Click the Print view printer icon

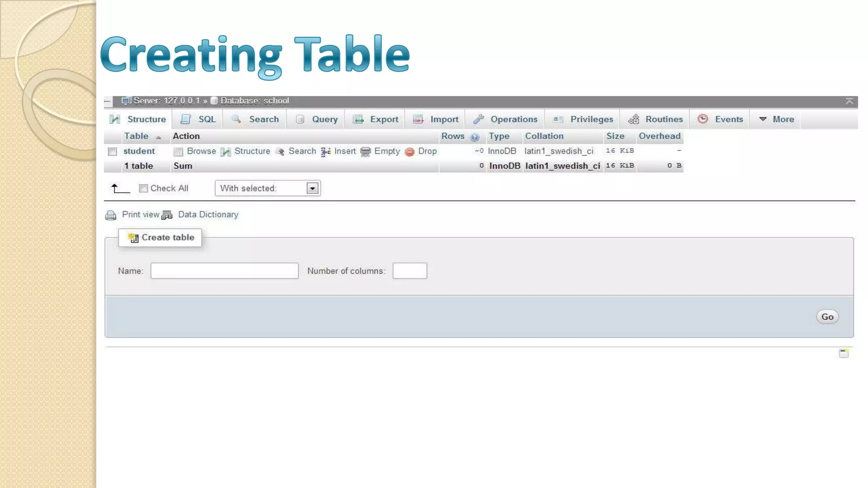(111, 215)
